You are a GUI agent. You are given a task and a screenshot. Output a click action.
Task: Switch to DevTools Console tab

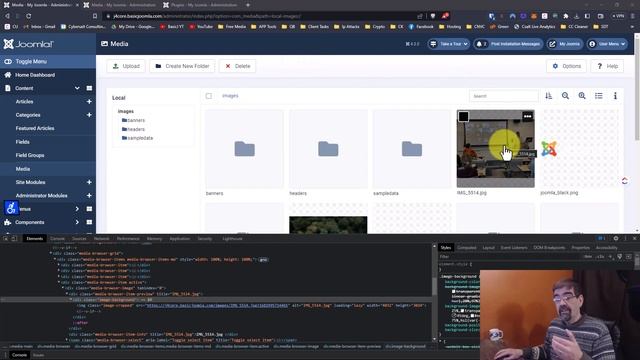(58, 239)
